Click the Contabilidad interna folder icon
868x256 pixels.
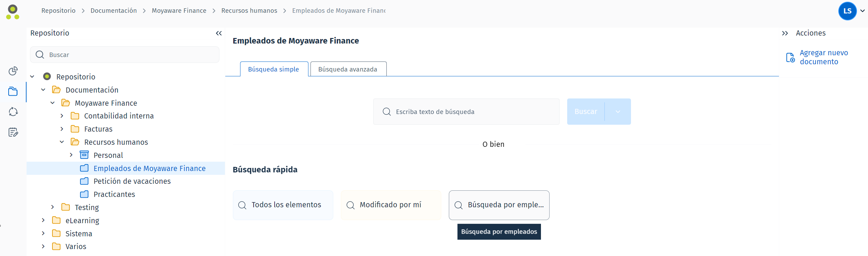click(75, 116)
